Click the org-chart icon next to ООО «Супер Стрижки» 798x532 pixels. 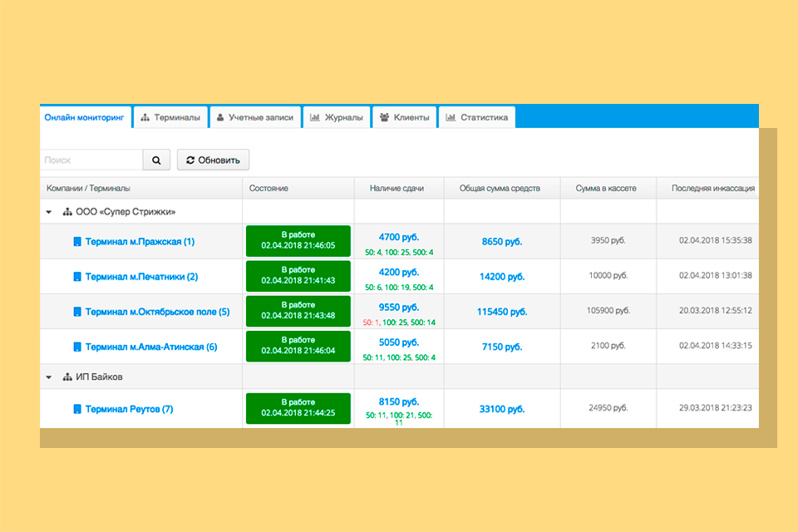[x=68, y=212]
